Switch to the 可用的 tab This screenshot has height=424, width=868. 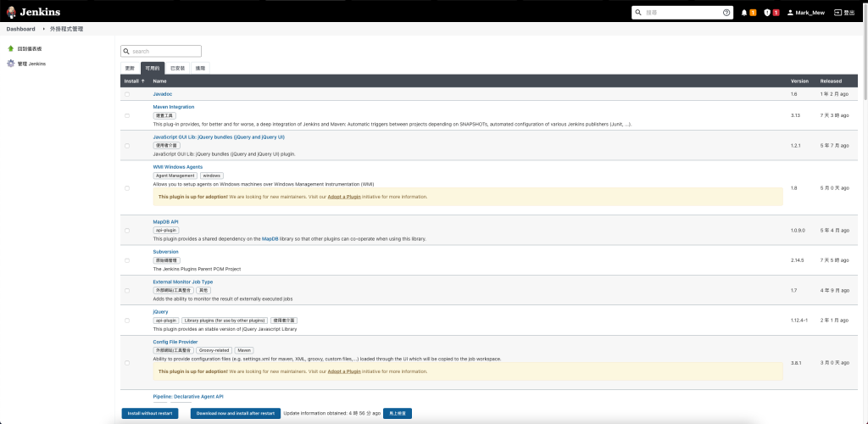pyautogui.click(x=153, y=68)
